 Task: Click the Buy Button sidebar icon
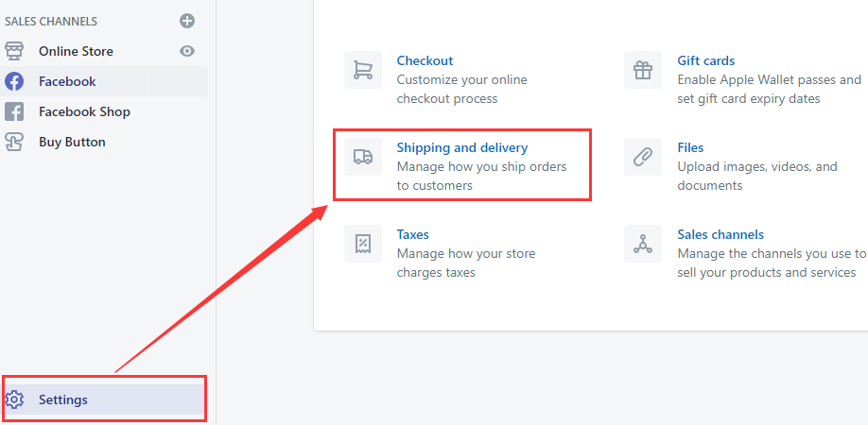pos(14,142)
